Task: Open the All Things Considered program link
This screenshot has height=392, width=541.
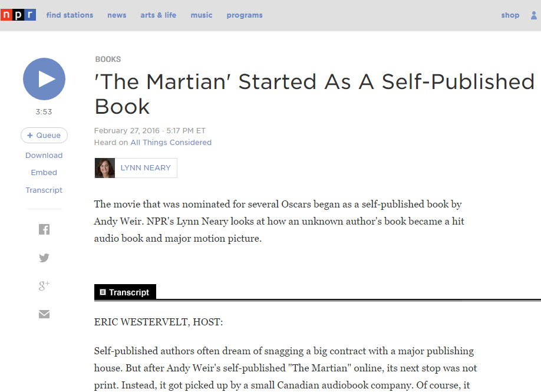Action: pyautogui.click(x=171, y=143)
